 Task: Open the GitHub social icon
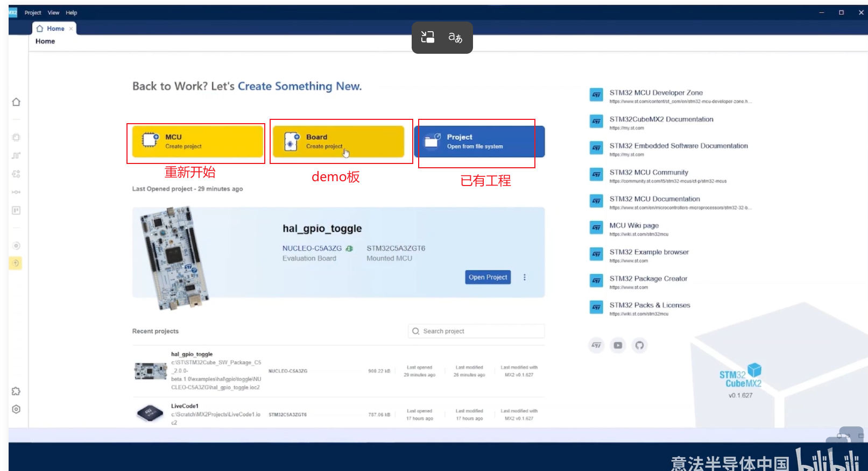click(x=639, y=345)
